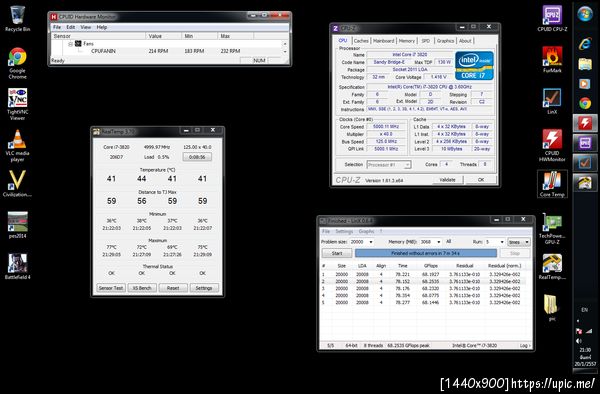
Task: Select the LinX desktop shortcut
Action: coord(552,101)
